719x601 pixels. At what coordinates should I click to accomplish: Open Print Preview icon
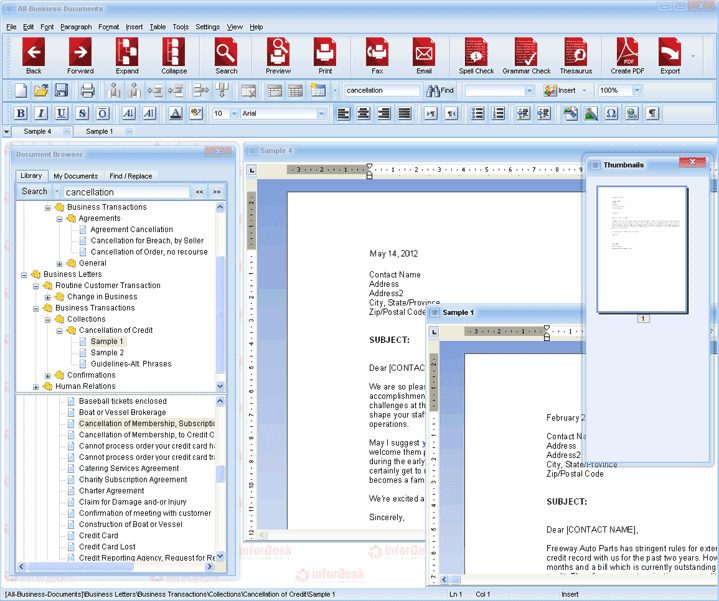point(278,53)
